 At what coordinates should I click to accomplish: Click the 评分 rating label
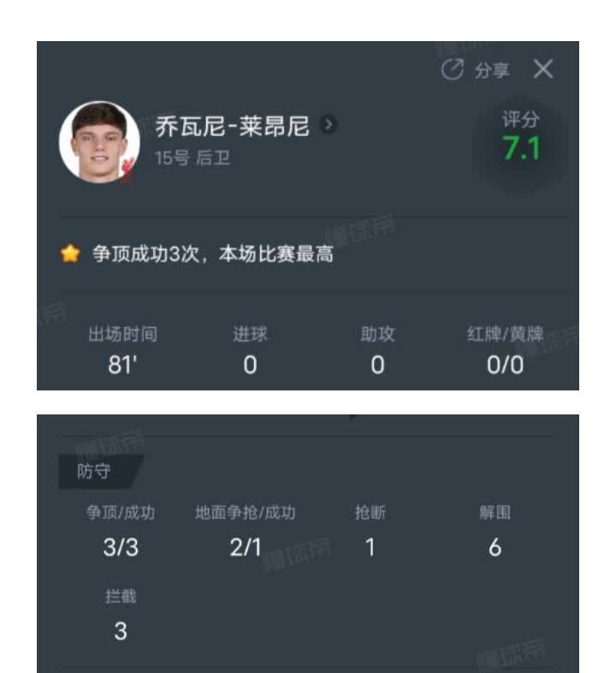click(520, 119)
